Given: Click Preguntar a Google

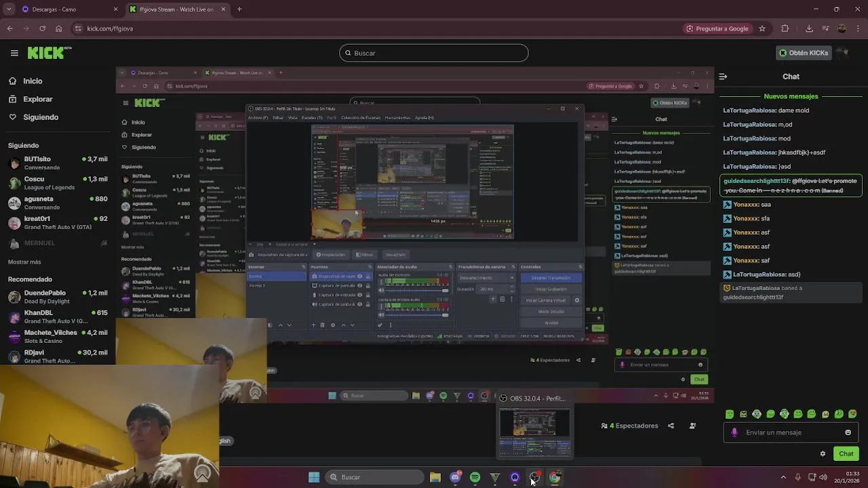Looking at the screenshot, I should (x=717, y=28).
